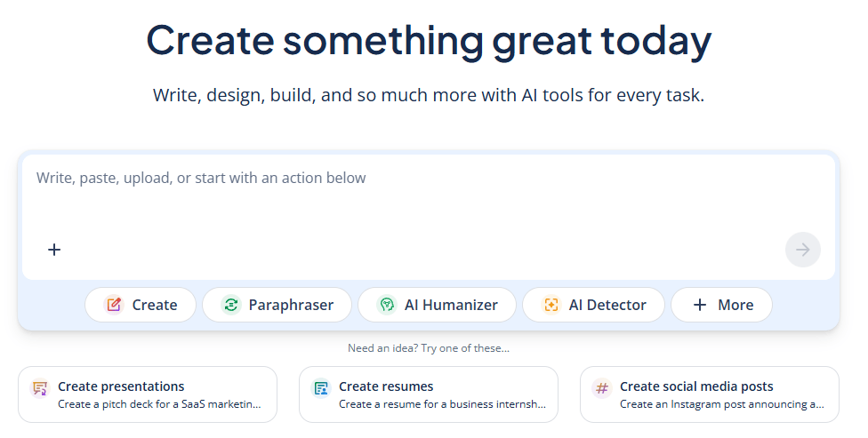Click the SaaS pitch deck description text
Viewport: 868px width, 438px height.
click(x=160, y=404)
